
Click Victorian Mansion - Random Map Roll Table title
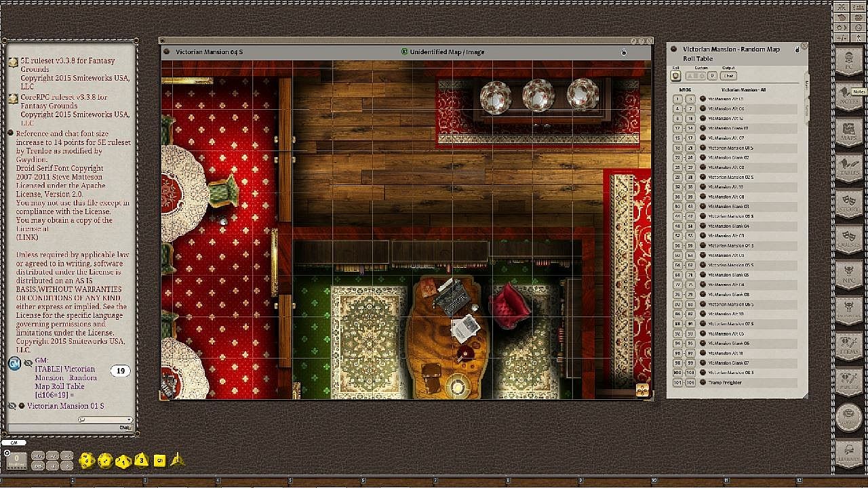[731, 54]
